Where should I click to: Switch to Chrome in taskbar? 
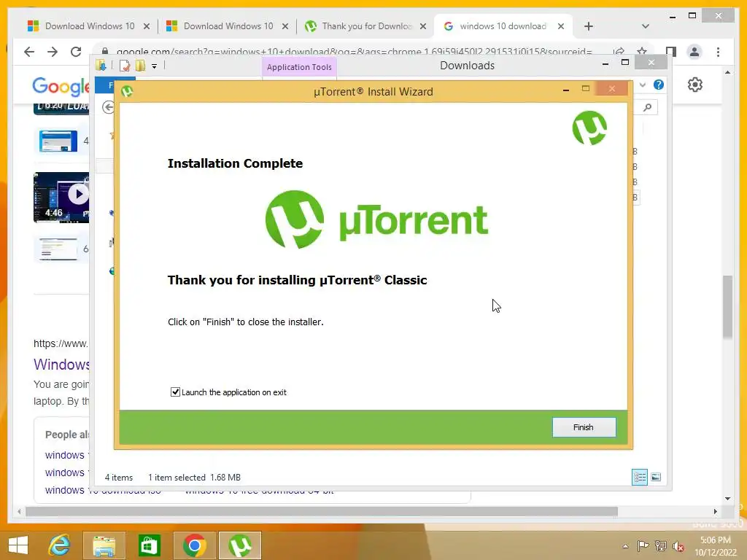click(x=194, y=545)
